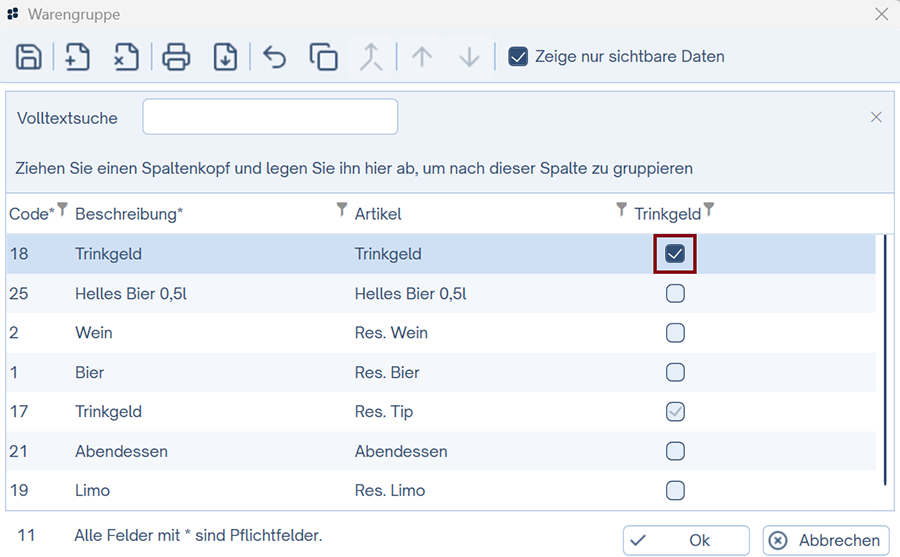Open the filter for the Artikel column
Image resolution: width=900 pixels, height=557 pixels.
tap(621, 210)
